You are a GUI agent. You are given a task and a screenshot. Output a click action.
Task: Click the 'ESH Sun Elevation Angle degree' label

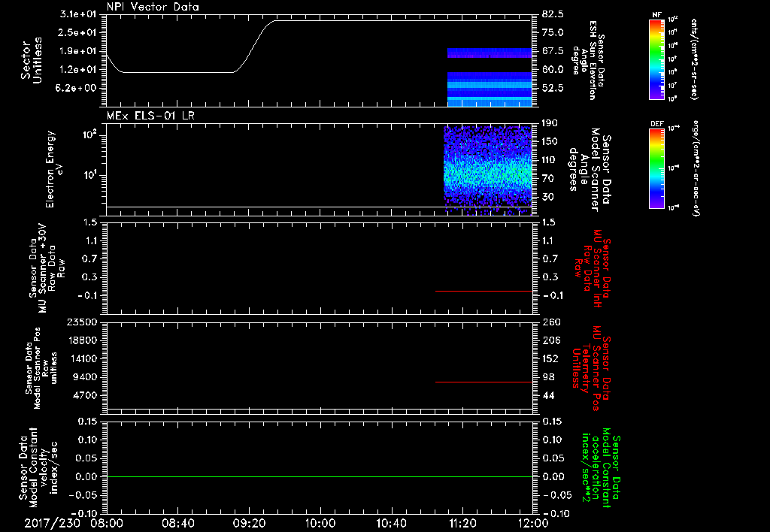click(588, 60)
